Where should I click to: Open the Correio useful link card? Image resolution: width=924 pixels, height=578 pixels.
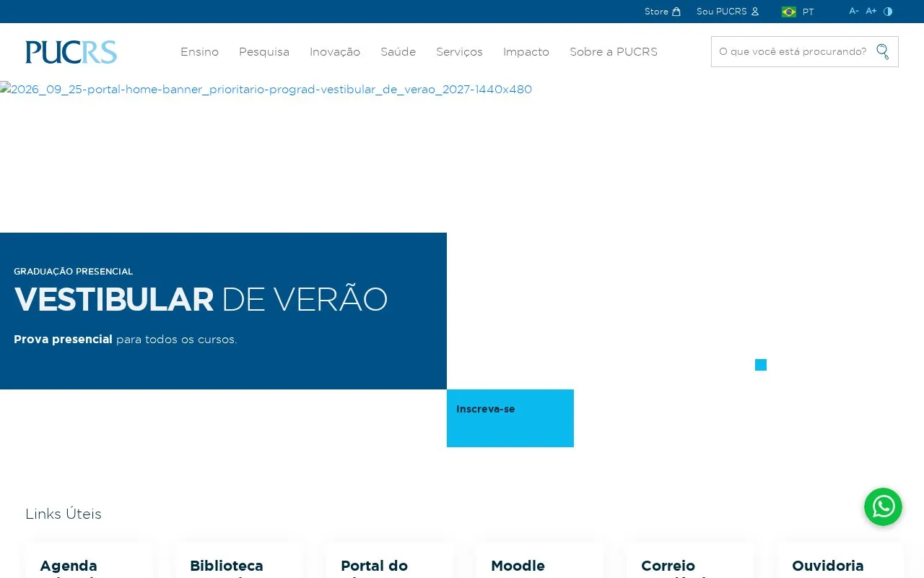click(x=690, y=561)
